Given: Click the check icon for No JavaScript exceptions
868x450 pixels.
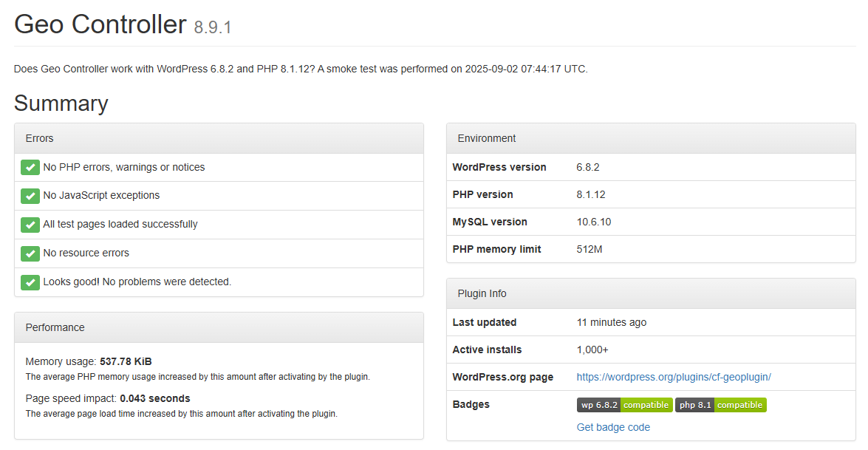Looking at the screenshot, I should (x=30, y=196).
